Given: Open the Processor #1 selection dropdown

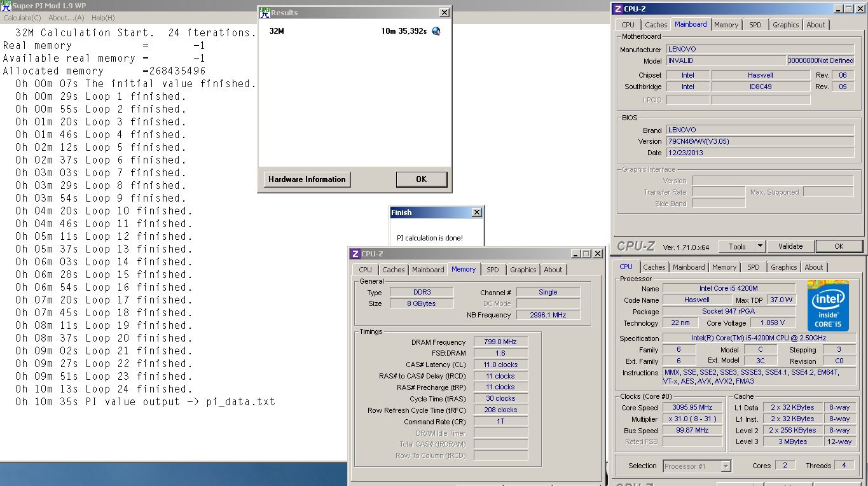Looking at the screenshot, I should tap(697, 466).
